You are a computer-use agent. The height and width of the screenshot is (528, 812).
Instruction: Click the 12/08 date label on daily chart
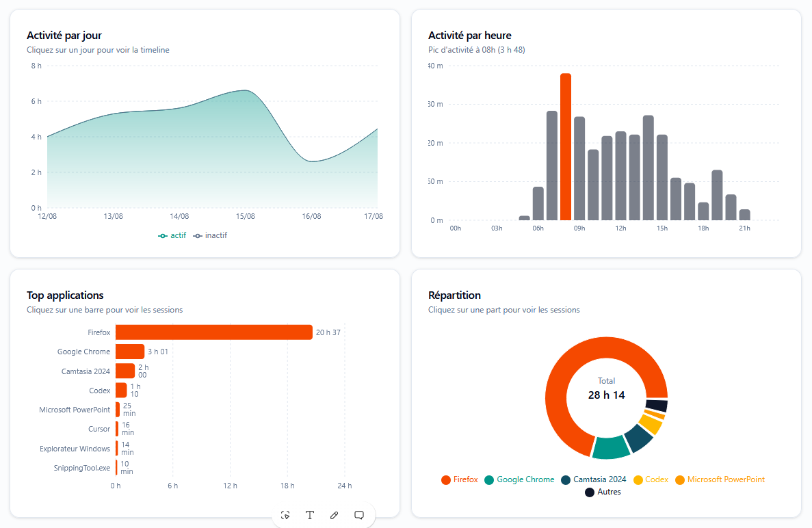pyautogui.click(x=47, y=216)
